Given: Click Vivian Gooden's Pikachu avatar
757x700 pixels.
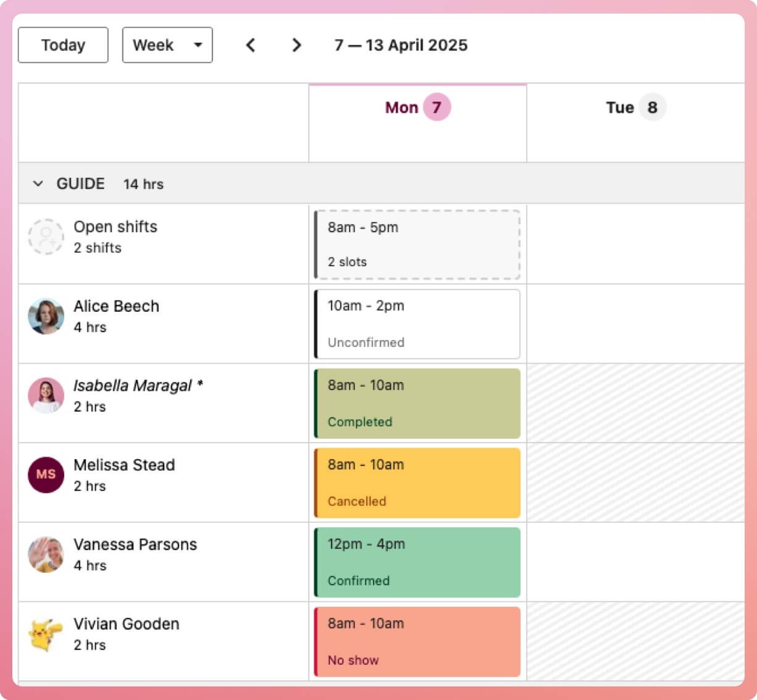Looking at the screenshot, I should point(46,634).
